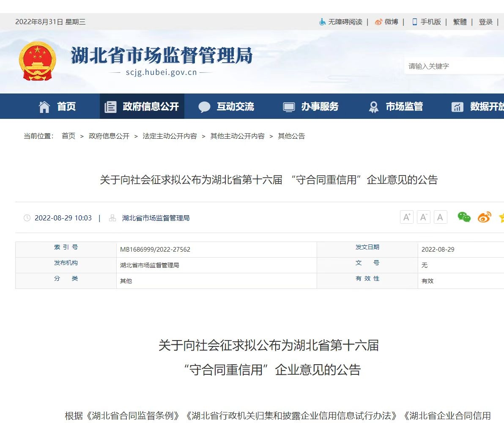
Task: Reset font size with plain A button
Action: point(440,217)
